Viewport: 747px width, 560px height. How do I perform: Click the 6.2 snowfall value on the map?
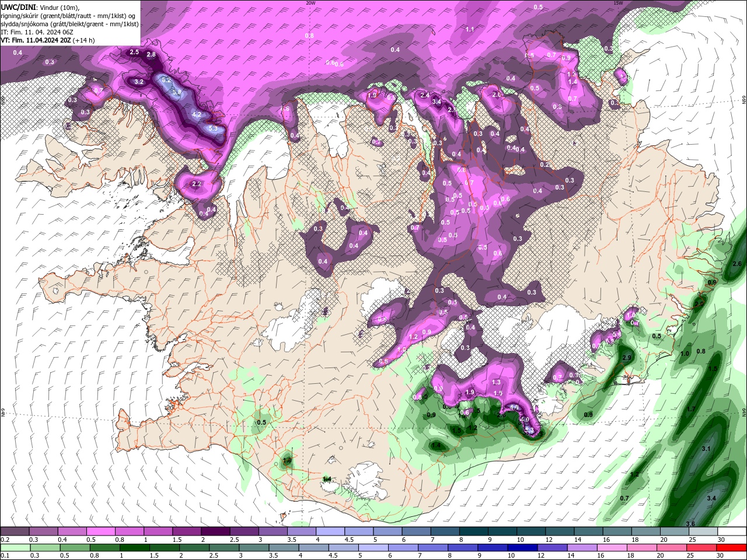(x=166, y=80)
